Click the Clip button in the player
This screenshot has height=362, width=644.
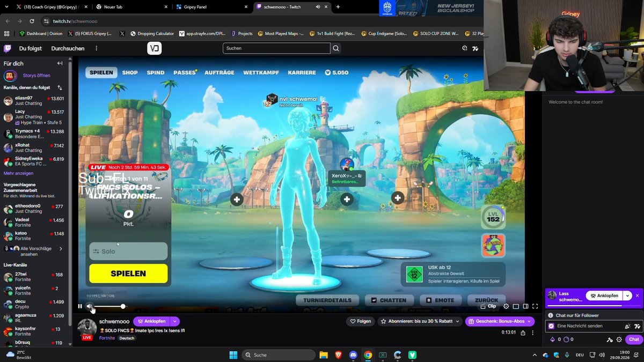click(488, 306)
